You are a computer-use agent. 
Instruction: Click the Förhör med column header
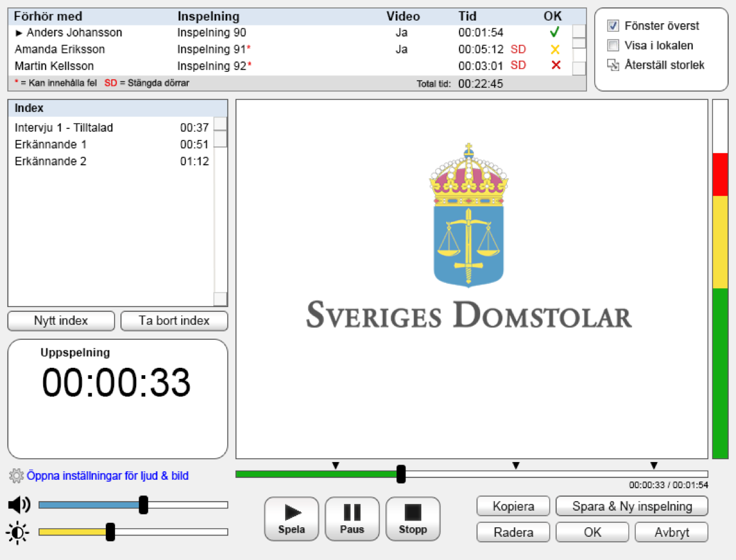48,16
